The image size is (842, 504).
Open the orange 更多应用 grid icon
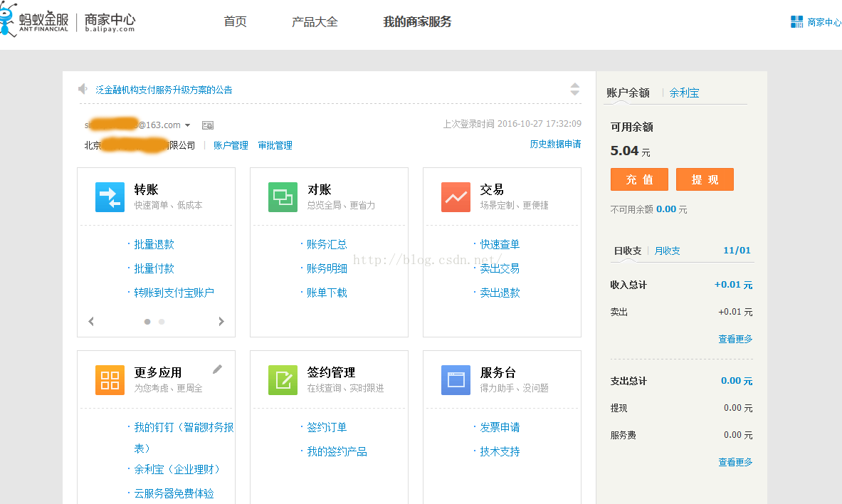tap(110, 380)
